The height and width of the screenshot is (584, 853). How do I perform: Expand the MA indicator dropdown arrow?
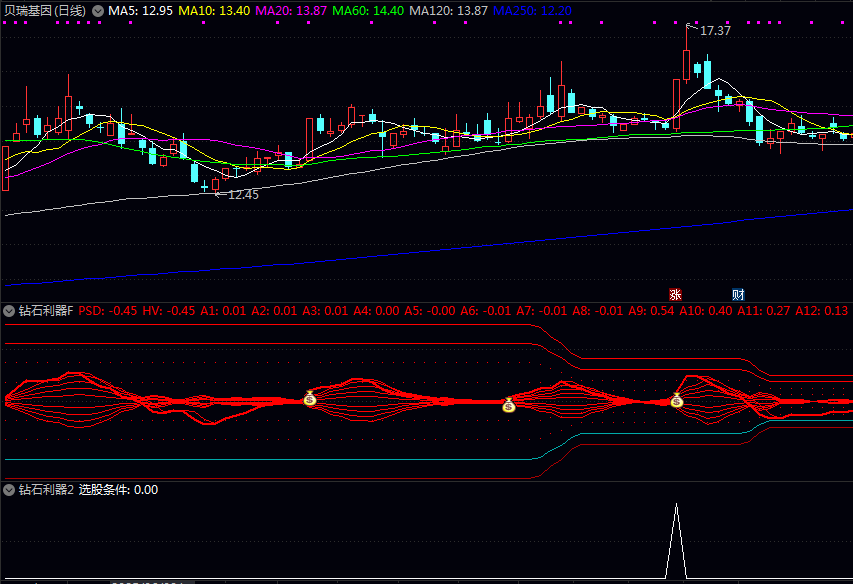click(98, 10)
